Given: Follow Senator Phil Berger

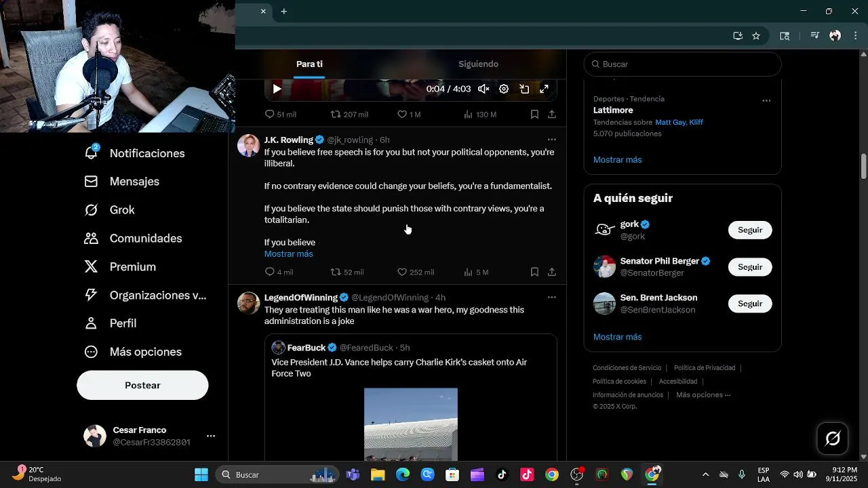Looking at the screenshot, I should (750, 267).
